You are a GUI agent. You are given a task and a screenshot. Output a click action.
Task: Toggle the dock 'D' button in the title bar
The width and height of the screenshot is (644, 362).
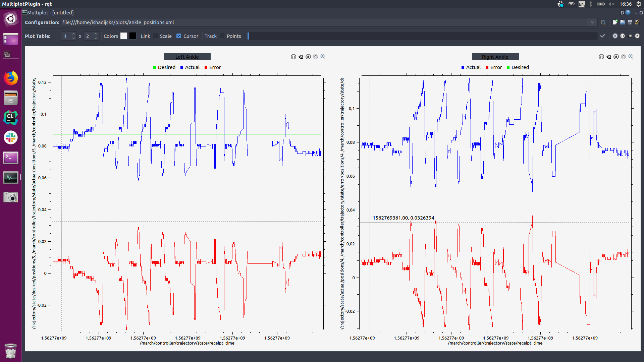(622, 13)
